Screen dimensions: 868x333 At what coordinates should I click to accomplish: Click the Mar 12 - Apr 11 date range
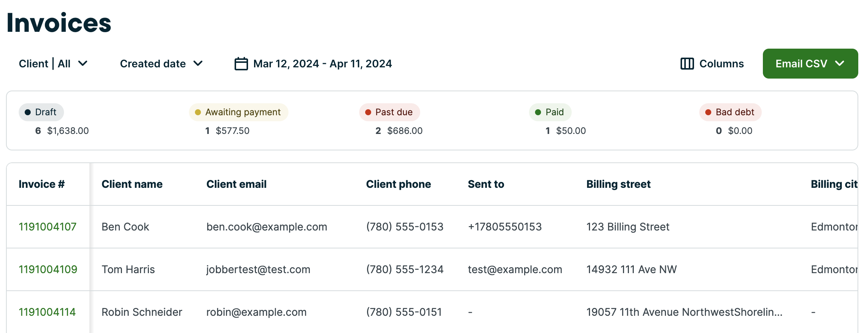point(323,64)
